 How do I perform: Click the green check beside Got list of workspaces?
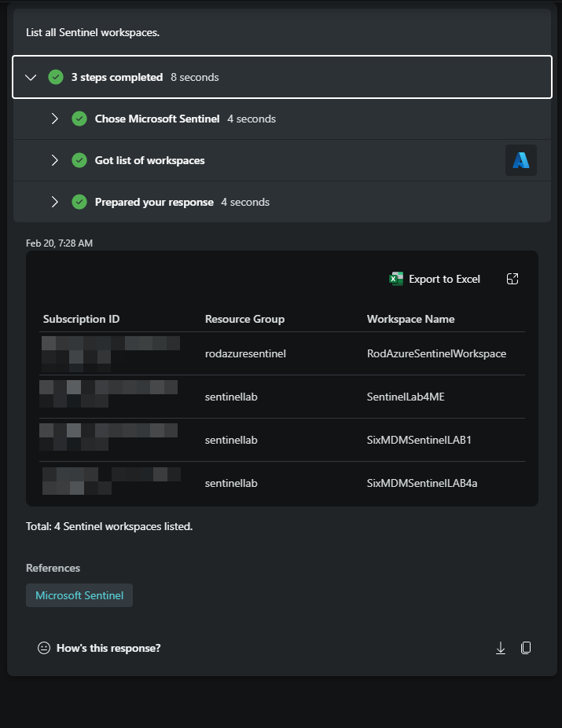click(x=79, y=160)
